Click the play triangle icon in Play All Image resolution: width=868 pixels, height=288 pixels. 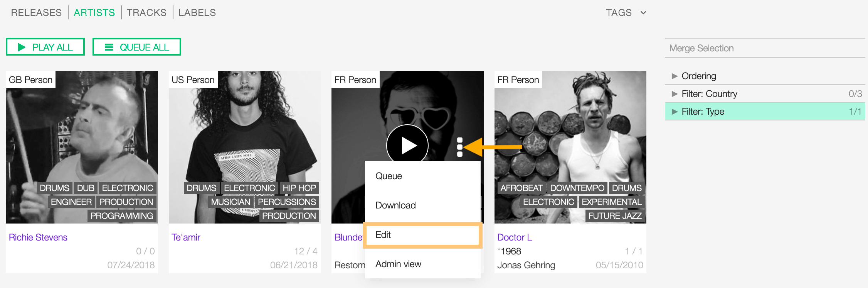pyautogui.click(x=22, y=47)
